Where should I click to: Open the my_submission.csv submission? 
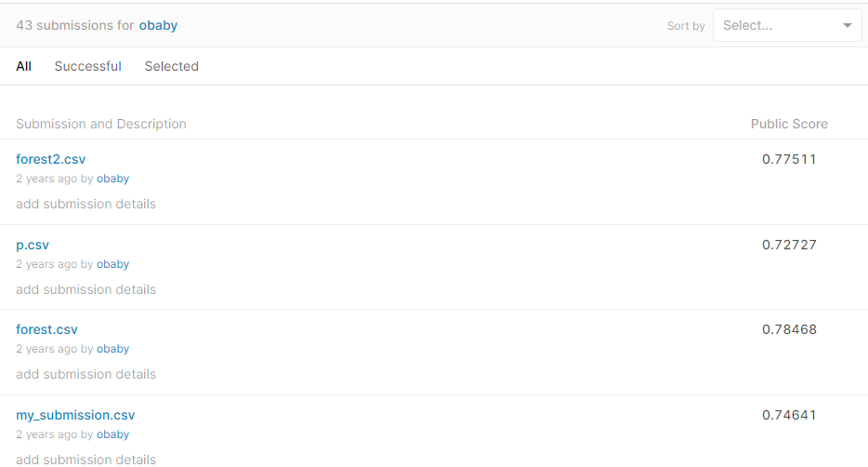pyautogui.click(x=75, y=415)
